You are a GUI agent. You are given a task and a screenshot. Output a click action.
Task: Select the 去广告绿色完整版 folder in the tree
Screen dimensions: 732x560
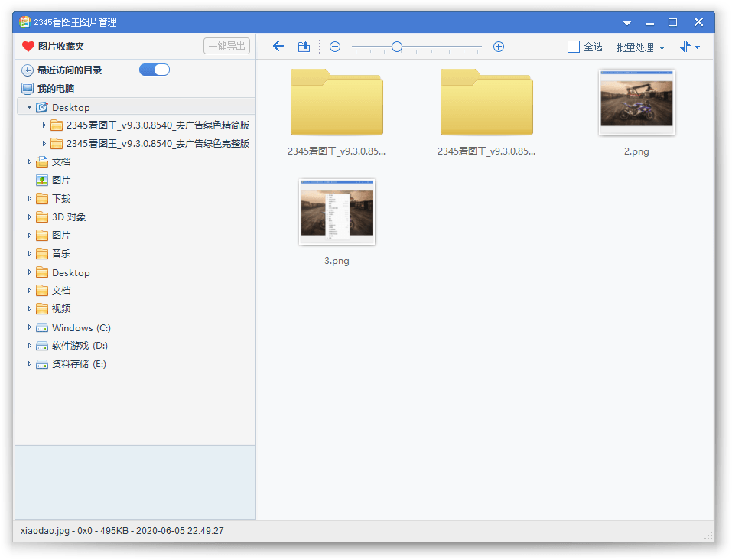(158, 143)
